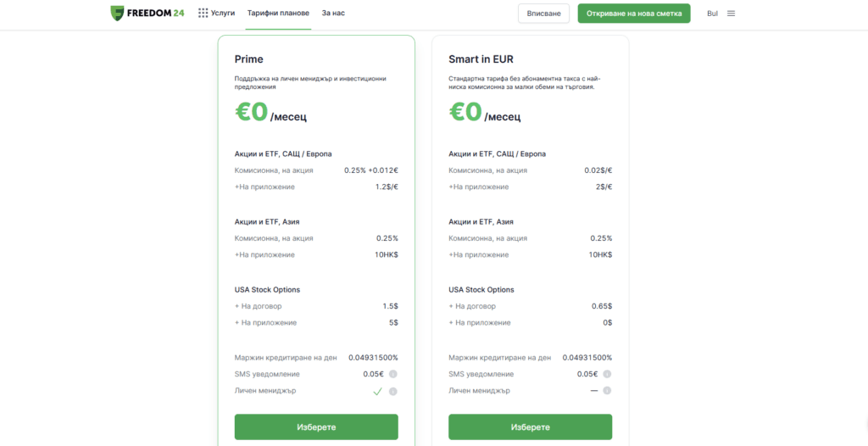Screen dimensions: 868x446
Task: Open the Bul language selector
Action: [x=712, y=14]
